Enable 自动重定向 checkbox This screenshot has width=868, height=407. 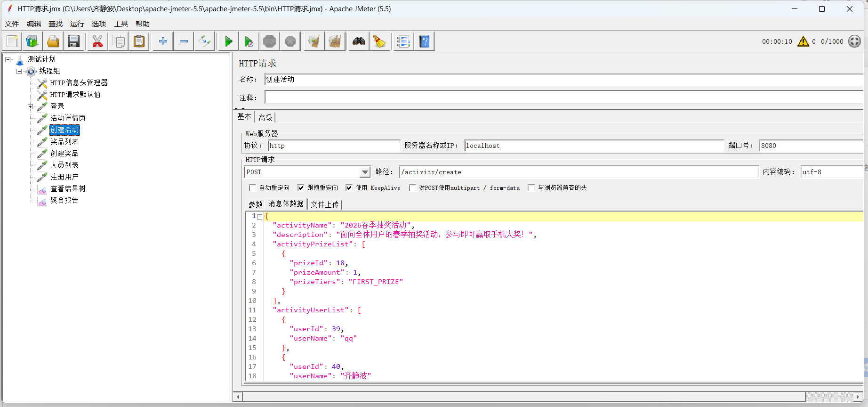click(253, 187)
